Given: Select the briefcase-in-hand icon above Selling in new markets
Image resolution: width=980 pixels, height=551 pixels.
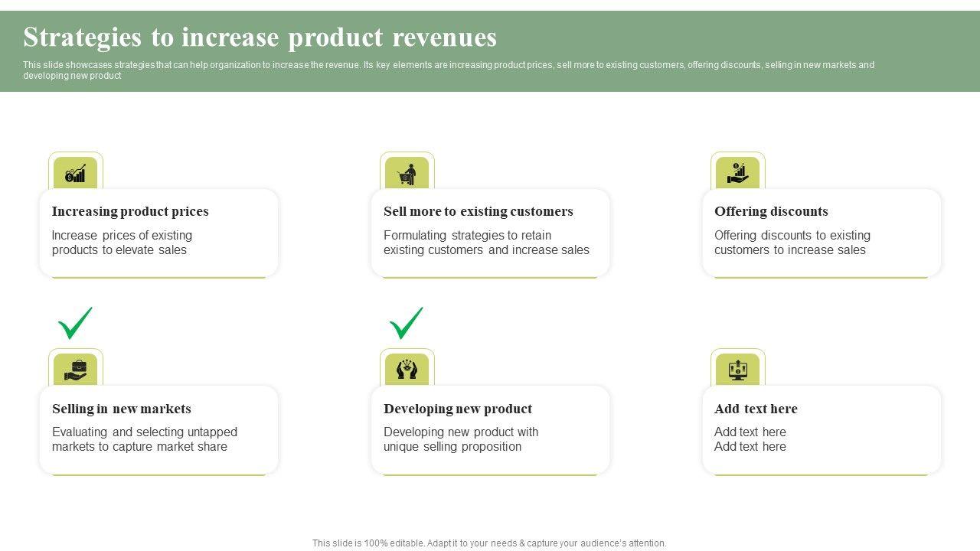Looking at the screenshot, I should click(x=75, y=370).
